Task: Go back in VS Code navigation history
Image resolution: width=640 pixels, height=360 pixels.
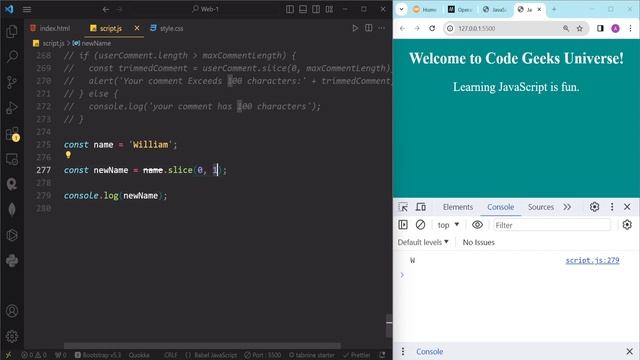Action: click(106, 9)
